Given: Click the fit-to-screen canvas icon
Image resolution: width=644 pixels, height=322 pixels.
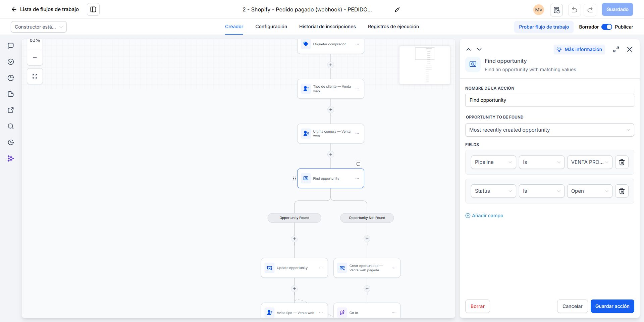Looking at the screenshot, I should pyautogui.click(x=35, y=76).
